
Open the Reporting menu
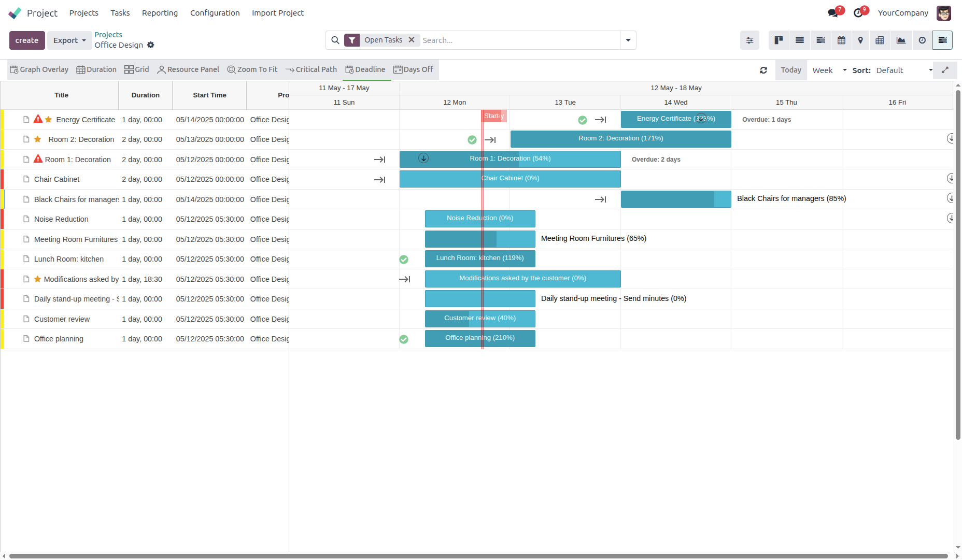[x=160, y=13]
